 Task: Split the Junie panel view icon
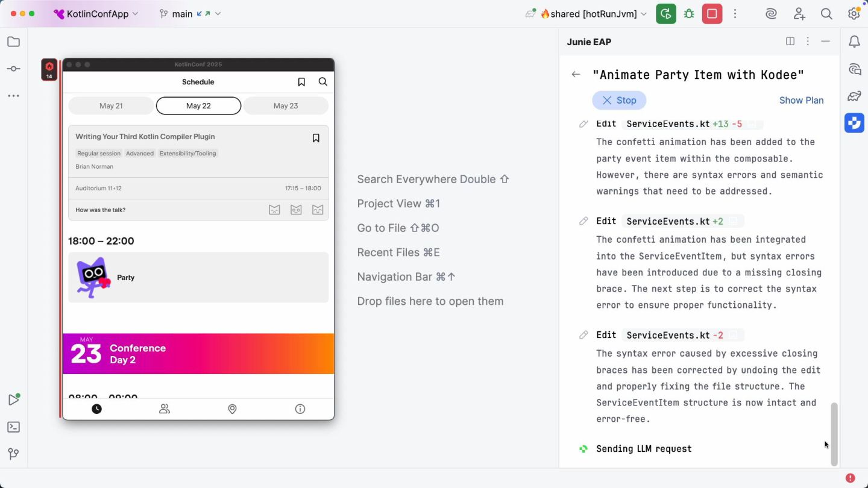click(x=790, y=41)
